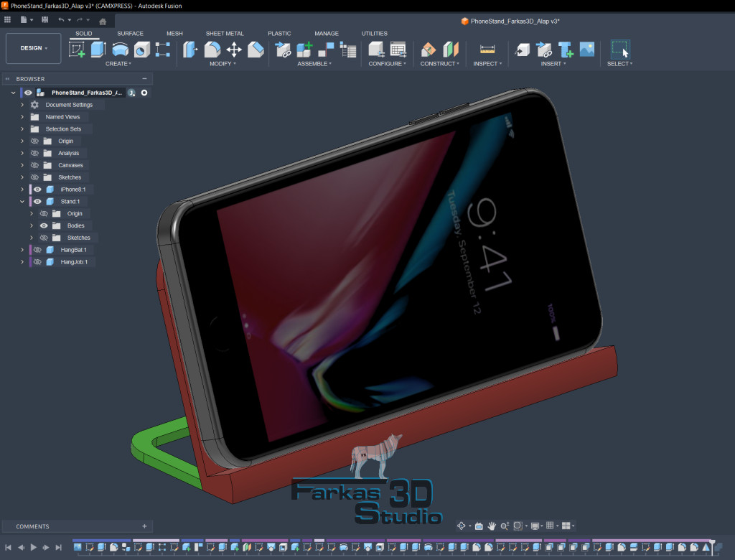
Task: Click the Orbit navigation icon
Action: point(462,526)
